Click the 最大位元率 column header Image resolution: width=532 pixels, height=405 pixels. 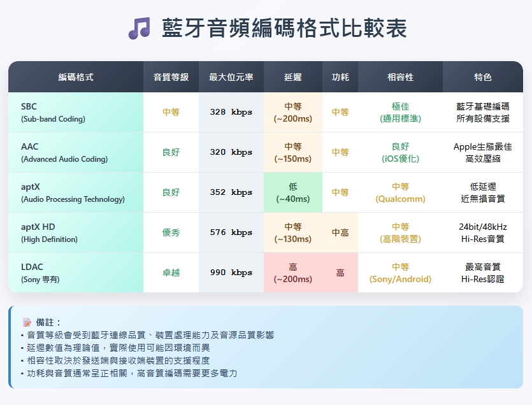[231, 77]
